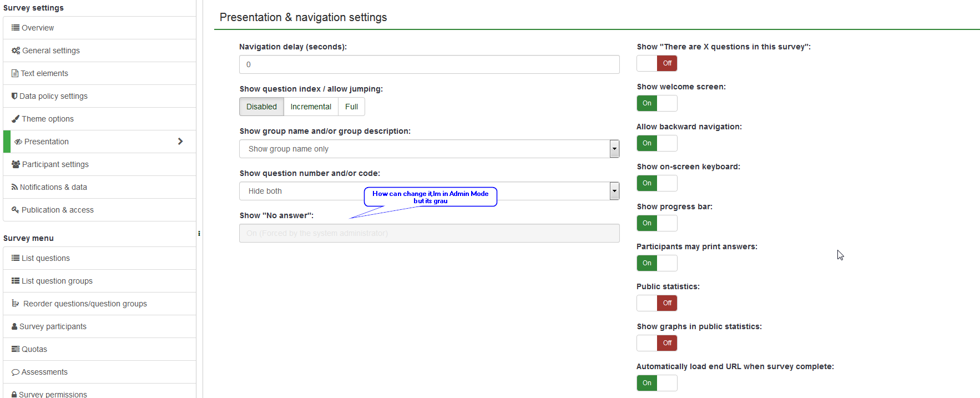Expand the Presentation menu chevron

coord(180,142)
